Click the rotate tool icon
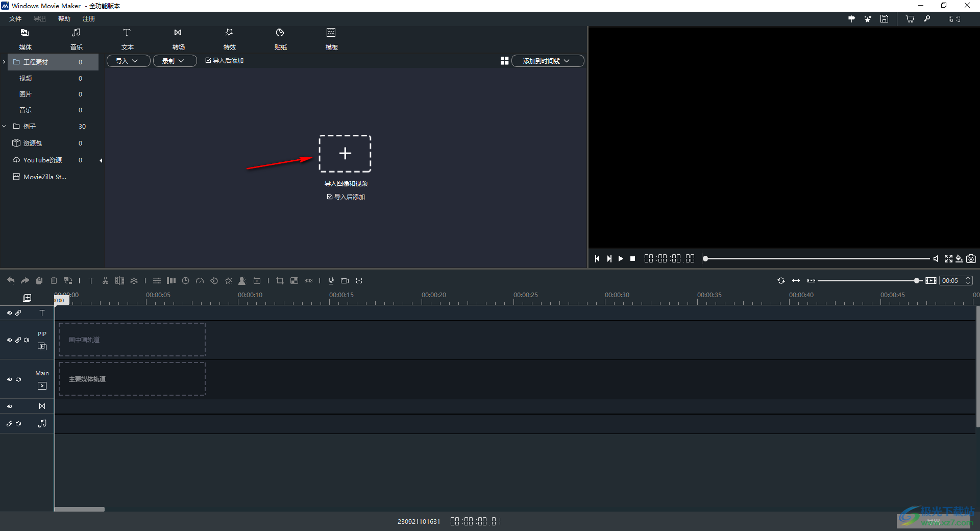980x531 pixels. pyautogui.click(x=214, y=281)
